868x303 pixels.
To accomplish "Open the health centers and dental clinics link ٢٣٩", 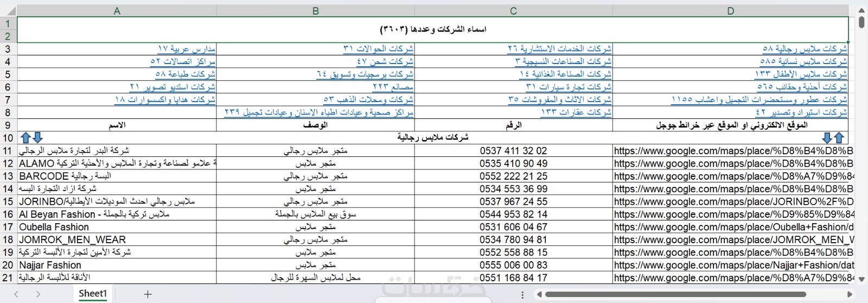I will [319, 112].
